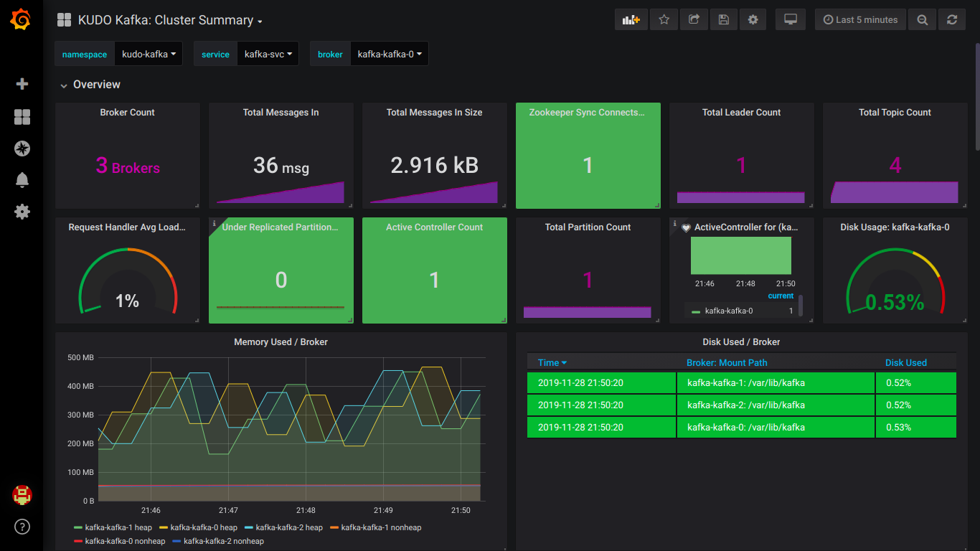This screenshot has width=980, height=551.
Task: Click the 0.53% disk used table cell
Action: point(916,427)
